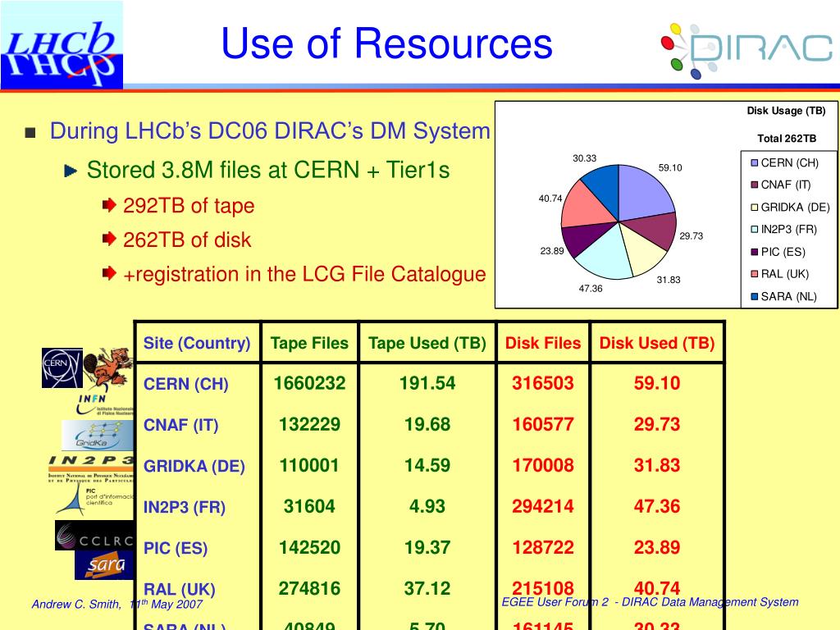Click the red arrow bullet beside 262TB of disk

(109, 239)
